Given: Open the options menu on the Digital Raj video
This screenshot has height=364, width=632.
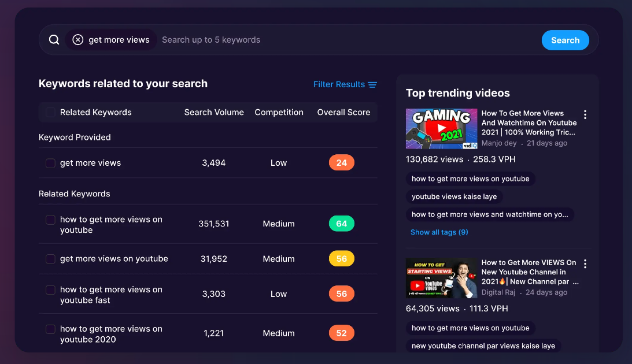Looking at the screenshot, I should (585, 263).
